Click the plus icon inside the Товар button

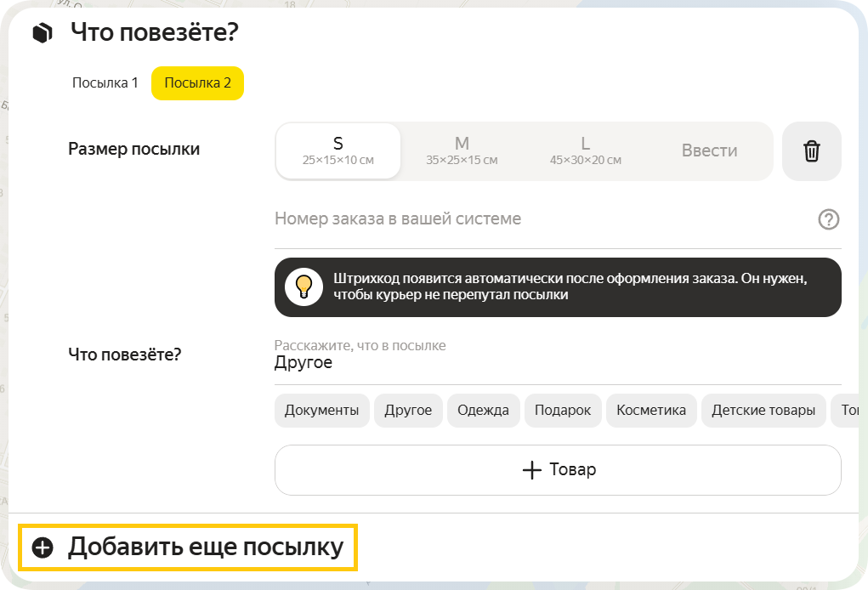pos(533,469)
